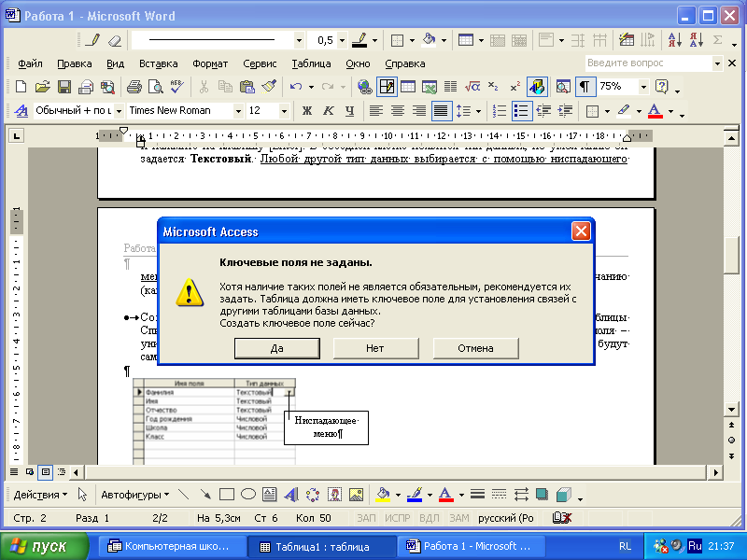Select the Rectangle drawing tool

pos(226,495)
